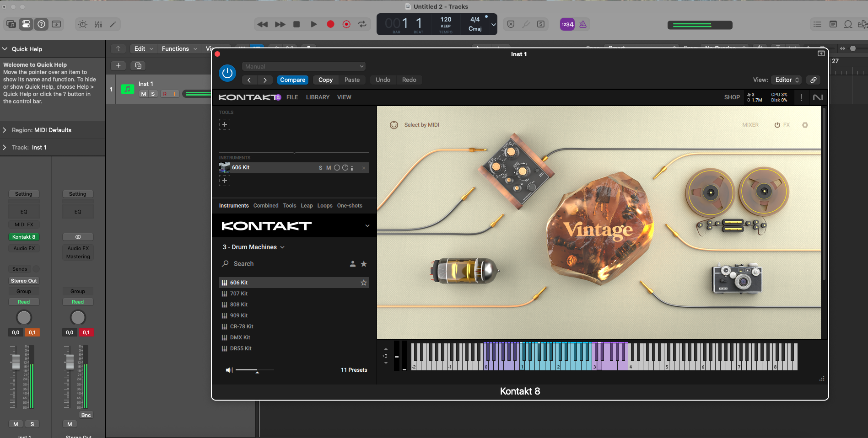Open the List Editors button

tap(817, 24)
